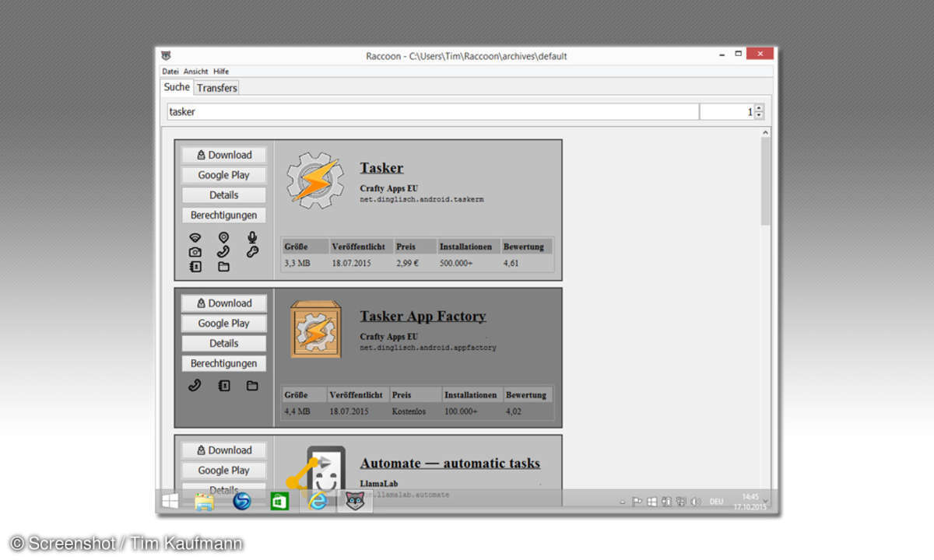Open the blue swirl app in taskbar
The image size is (934, 560).
click(x=242, y=502)
